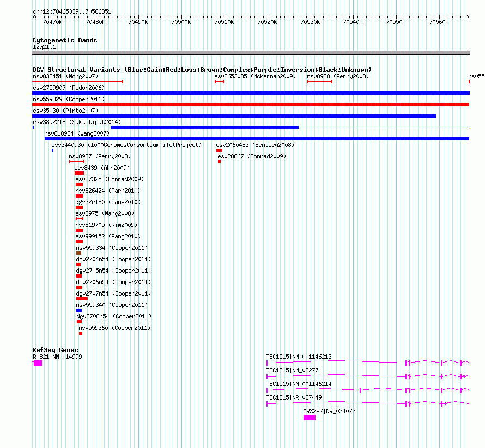Click the magenta MRS2P2 gene block
Viewport: 485px width, 448px height.
point(310,418)
